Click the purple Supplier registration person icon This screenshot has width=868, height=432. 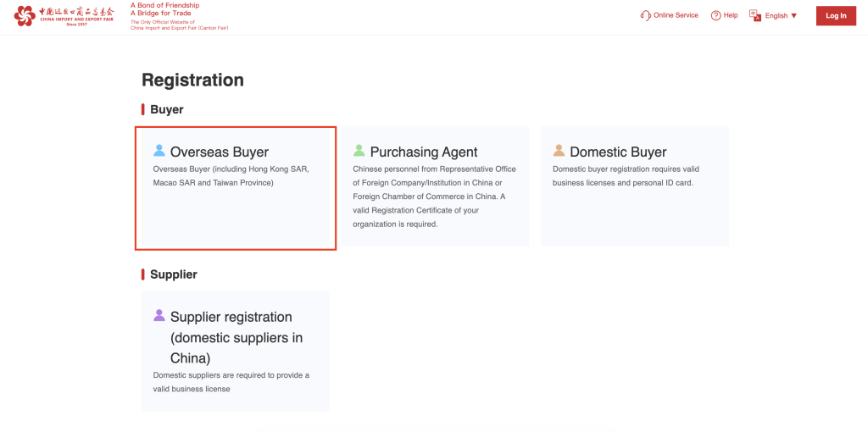159,315
